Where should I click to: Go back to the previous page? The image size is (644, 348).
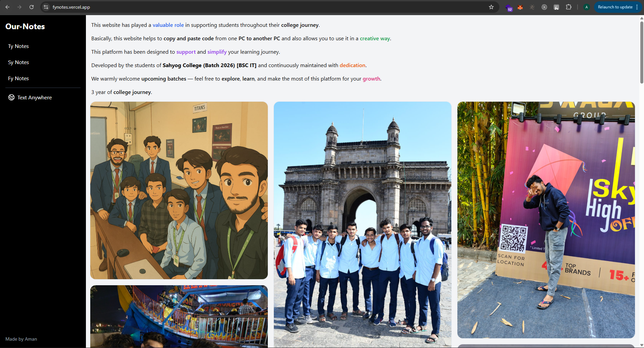click(7, 7)
